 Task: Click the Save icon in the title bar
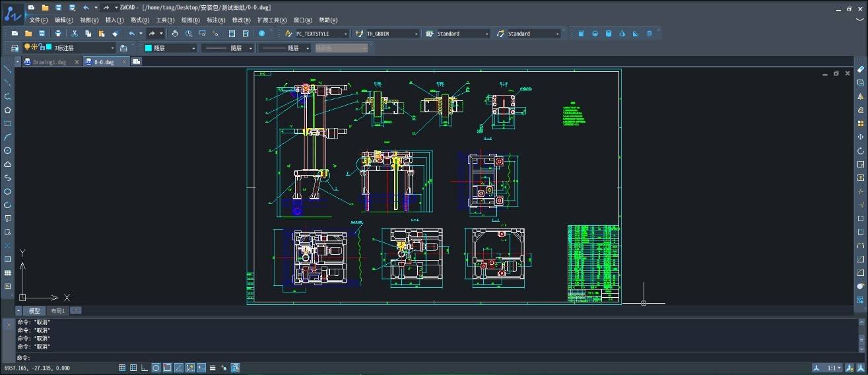tap(58, 7)
